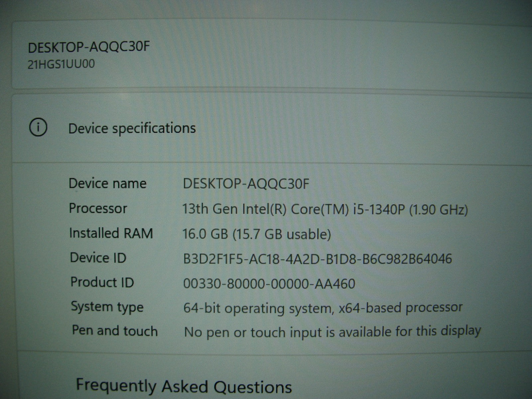Click the info icon beside Device specifications

[x=38, y=127]
